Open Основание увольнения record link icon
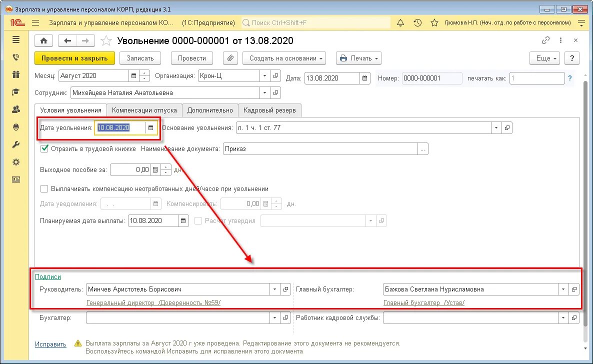593x364 pixels. point(507,128)
